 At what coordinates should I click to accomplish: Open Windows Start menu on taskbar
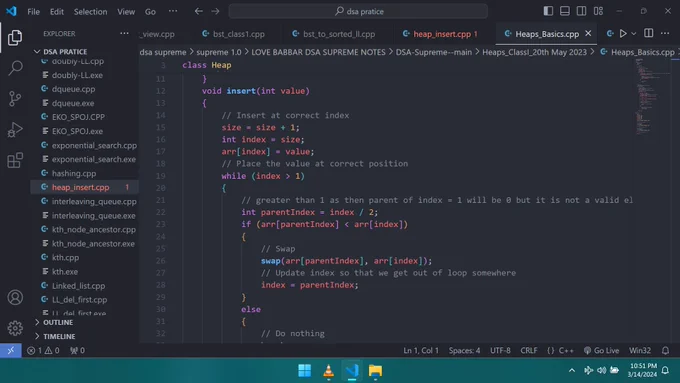(304, 371)
